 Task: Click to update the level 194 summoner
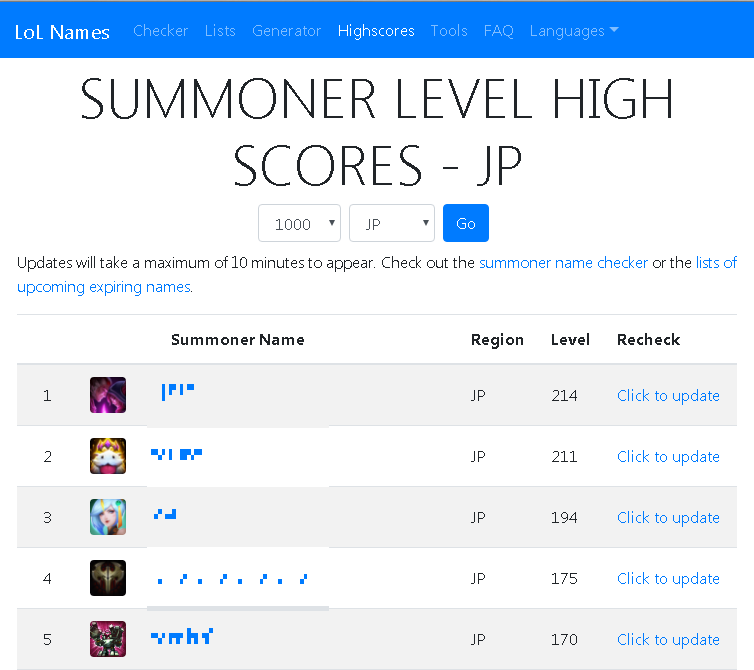(x=668, y=518)
